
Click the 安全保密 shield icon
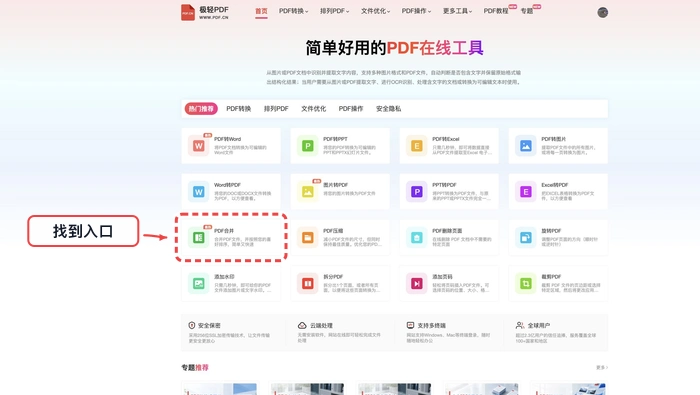coord(192,325)
